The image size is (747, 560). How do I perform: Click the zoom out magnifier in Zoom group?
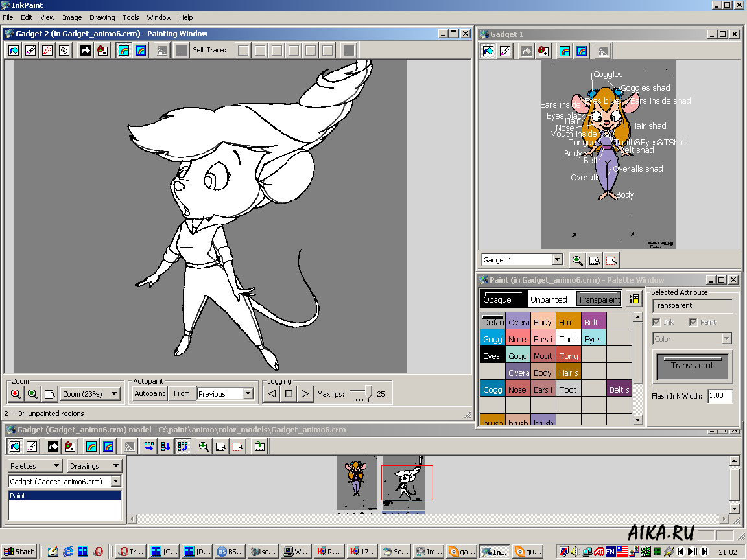[x=16, y=394]
